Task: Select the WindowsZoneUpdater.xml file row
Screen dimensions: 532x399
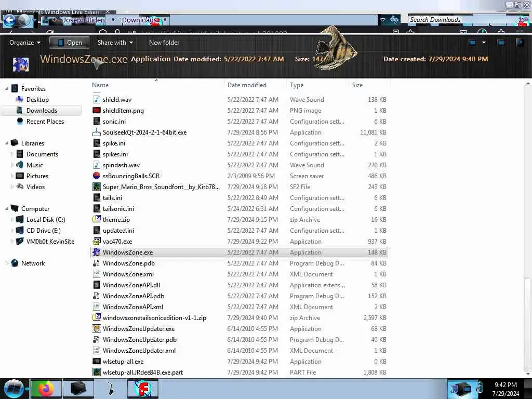Action: coord(239,351)
